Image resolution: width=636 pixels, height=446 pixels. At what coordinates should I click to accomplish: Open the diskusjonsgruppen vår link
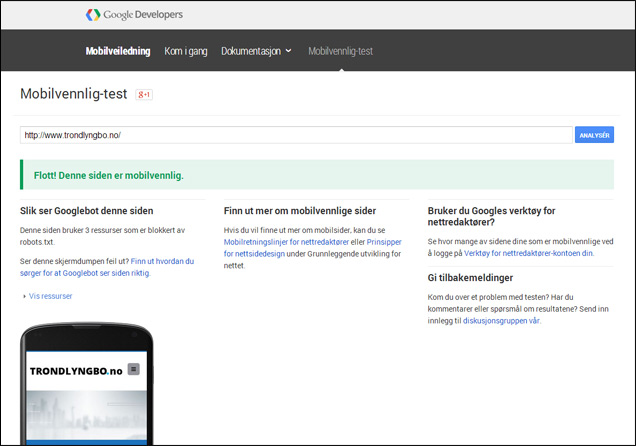click(x=502, y=321)
